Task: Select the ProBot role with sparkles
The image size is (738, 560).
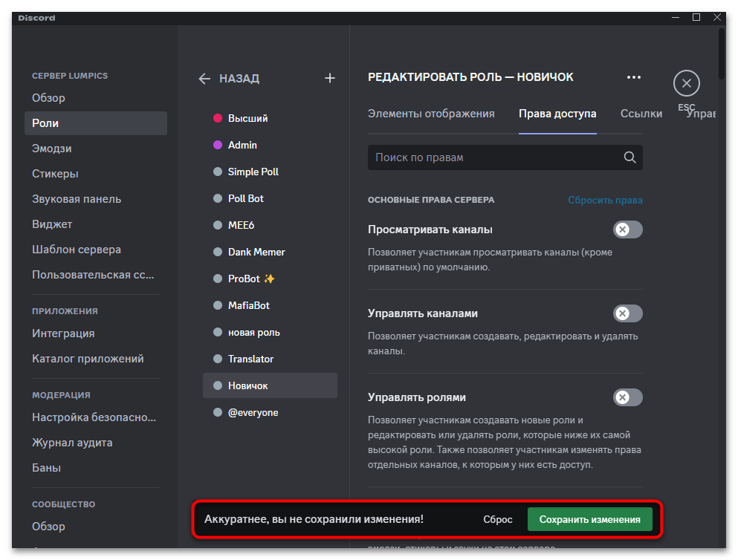Action: [251, 279]
